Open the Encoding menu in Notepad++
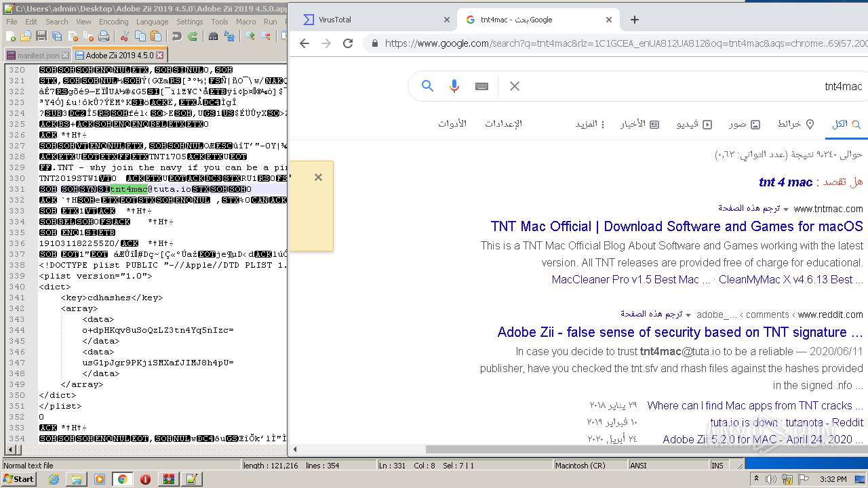 [x=114, y=22]
